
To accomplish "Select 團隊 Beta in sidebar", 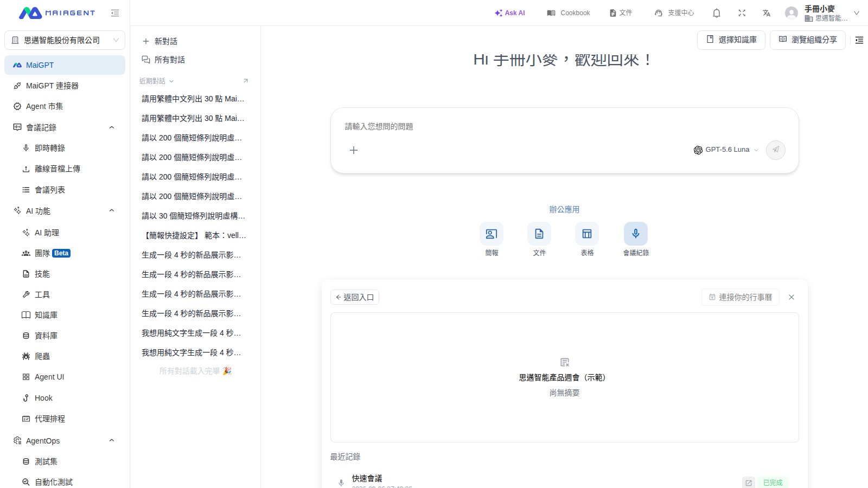I will (x=65, y=253).
